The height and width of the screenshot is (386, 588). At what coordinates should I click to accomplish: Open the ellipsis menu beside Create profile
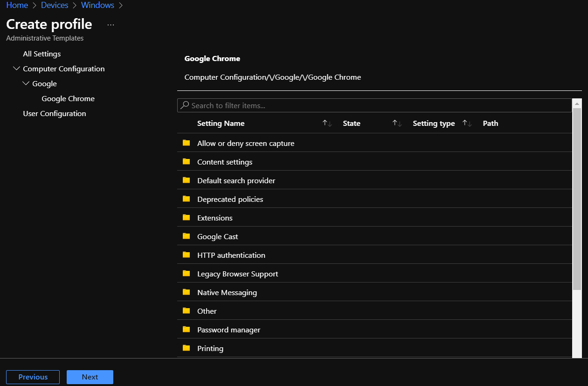tap(111, 25)
